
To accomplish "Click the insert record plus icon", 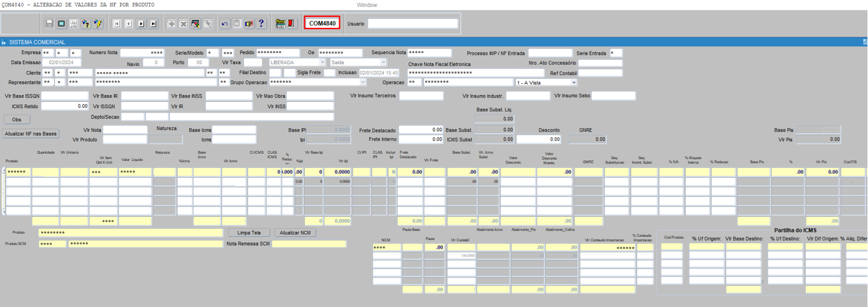I will [x=171, y=24].
